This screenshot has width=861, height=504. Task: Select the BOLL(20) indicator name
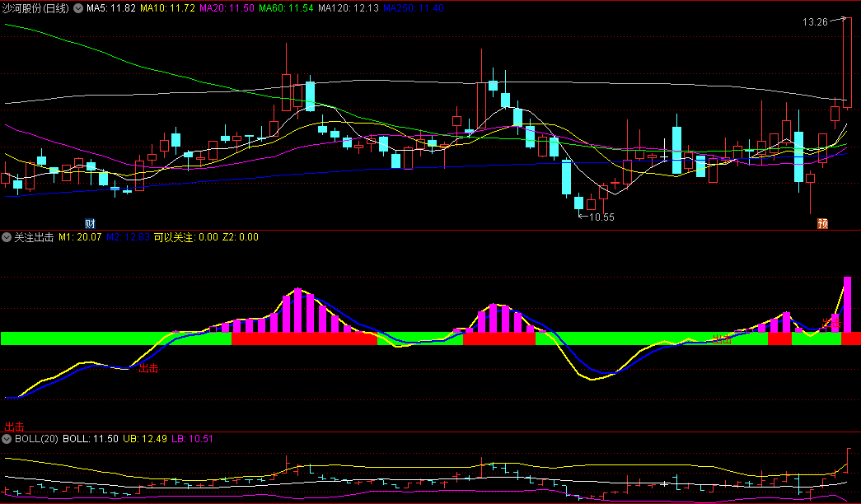(x=36, y=439)
